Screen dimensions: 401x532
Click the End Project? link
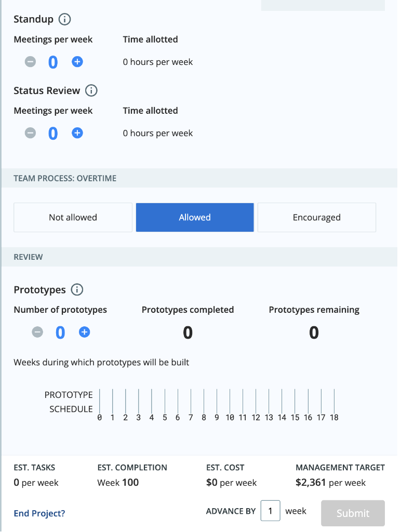39,513
